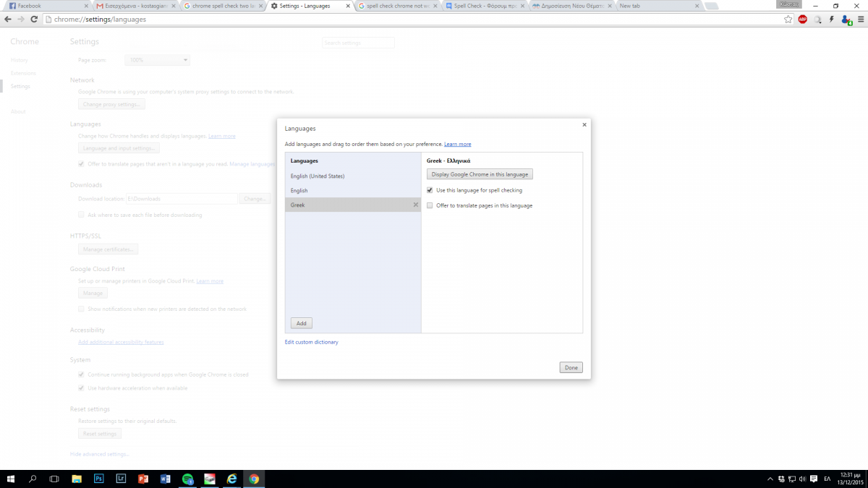Click Done to close Languages dialog
This screenshot has height=488, width=868.
571,367
